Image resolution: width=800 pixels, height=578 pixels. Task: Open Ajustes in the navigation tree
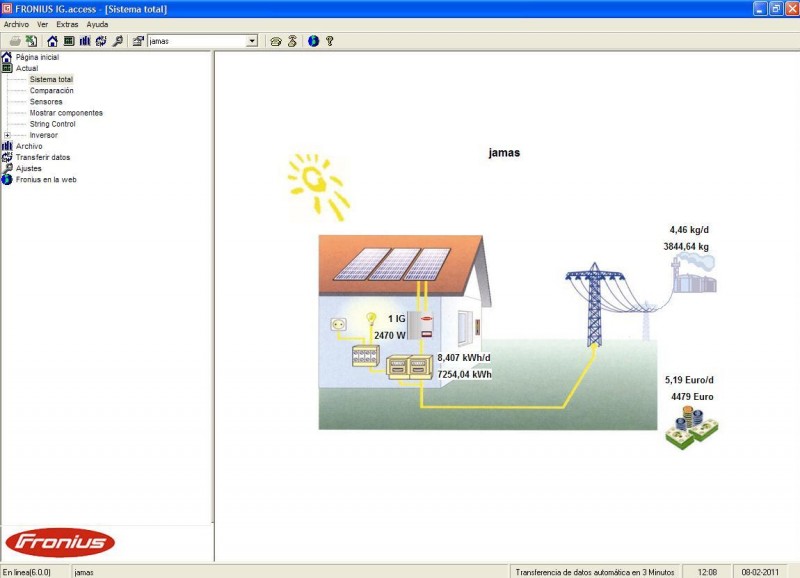29,169
